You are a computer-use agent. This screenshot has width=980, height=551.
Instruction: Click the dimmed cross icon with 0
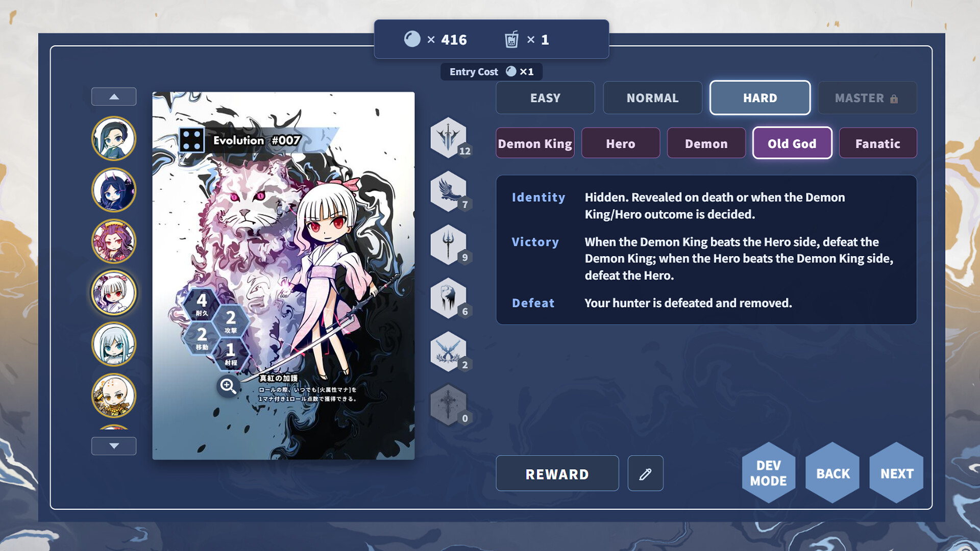(448, 406)
